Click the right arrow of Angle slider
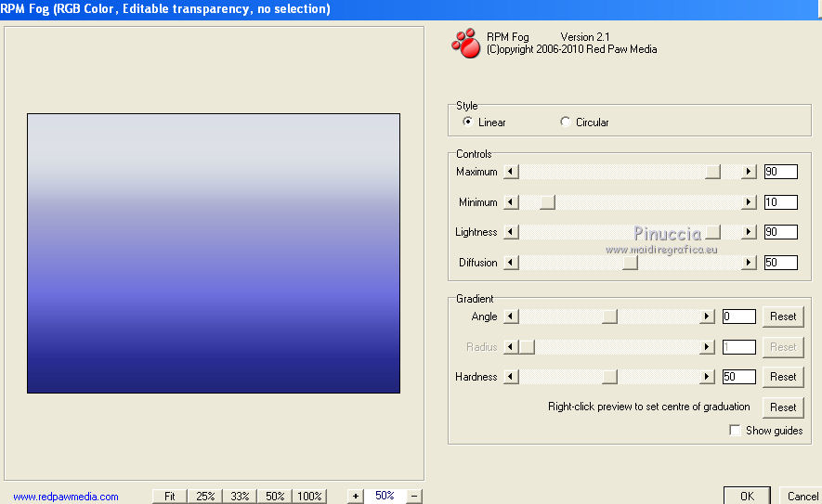This screenshot has height=504, width=822. [707, 316]
